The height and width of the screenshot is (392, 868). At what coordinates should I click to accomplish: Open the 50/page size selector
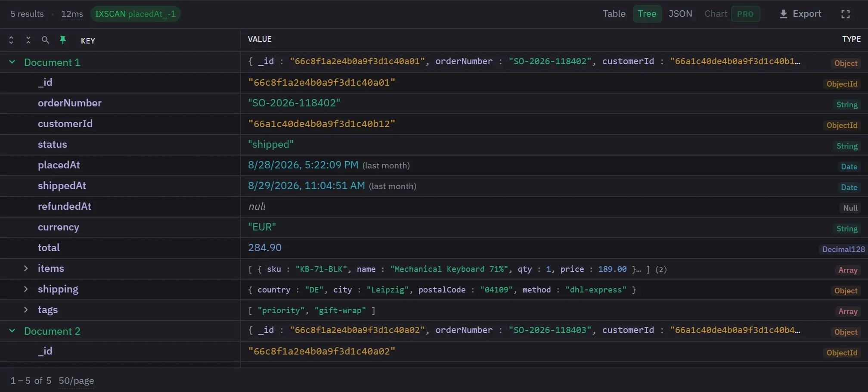pyautogui.click(x=76, y=381)
